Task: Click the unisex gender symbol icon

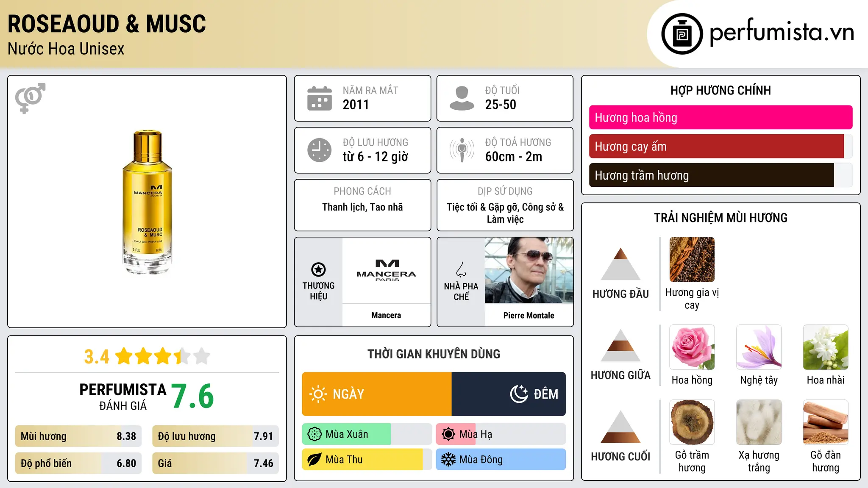Action: point(30,98)
